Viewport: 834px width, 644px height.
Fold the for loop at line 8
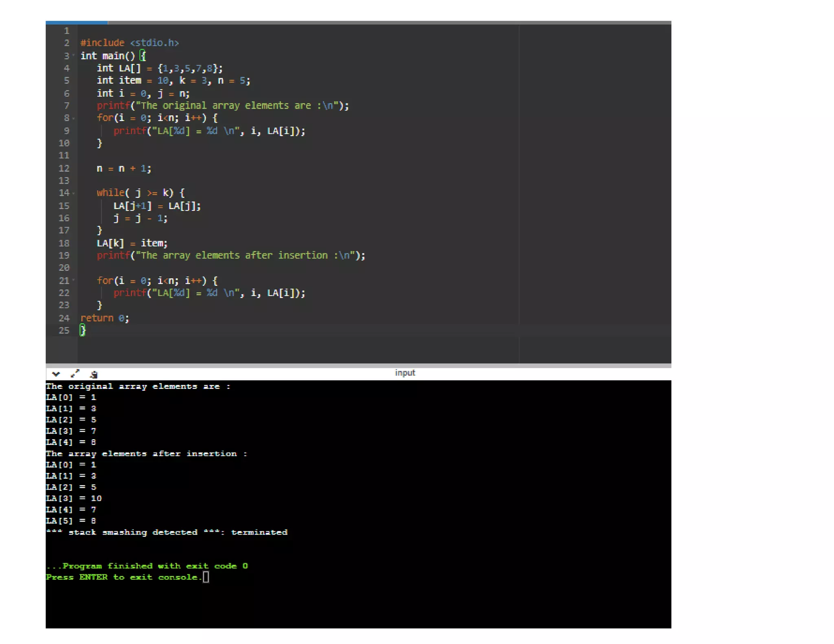click(x=74, y=118)
